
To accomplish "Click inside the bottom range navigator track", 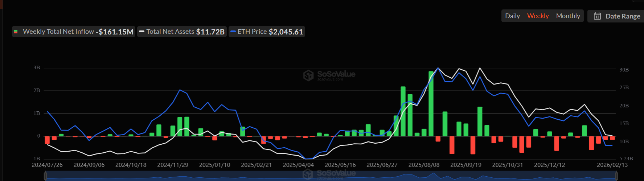I will pyautogui.click(x=218, y=176).
